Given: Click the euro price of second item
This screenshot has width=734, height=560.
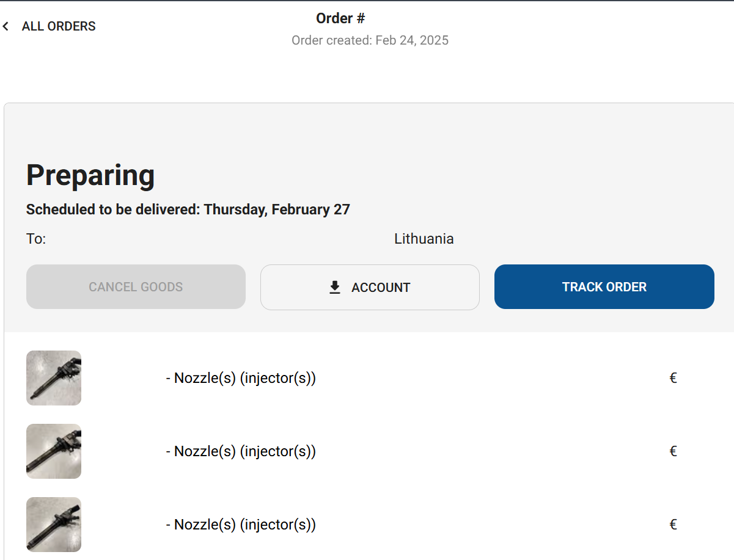Looking at the screenshot, I should pyautogui.click(x=673, y=451).
